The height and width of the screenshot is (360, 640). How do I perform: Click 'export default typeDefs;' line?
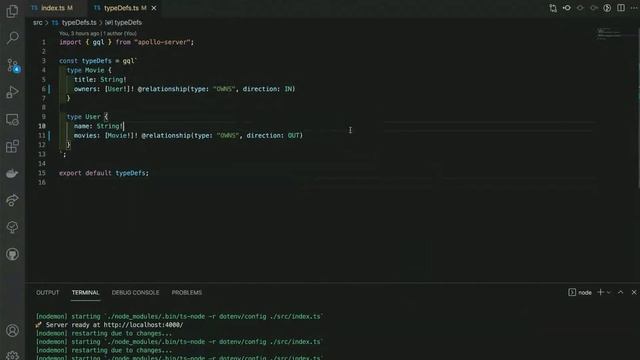click(x=104, y=173)
